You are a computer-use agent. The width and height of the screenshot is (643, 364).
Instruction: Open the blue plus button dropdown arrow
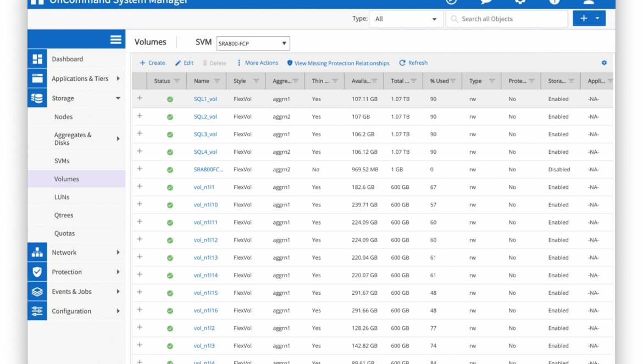(x=597, y=19)
